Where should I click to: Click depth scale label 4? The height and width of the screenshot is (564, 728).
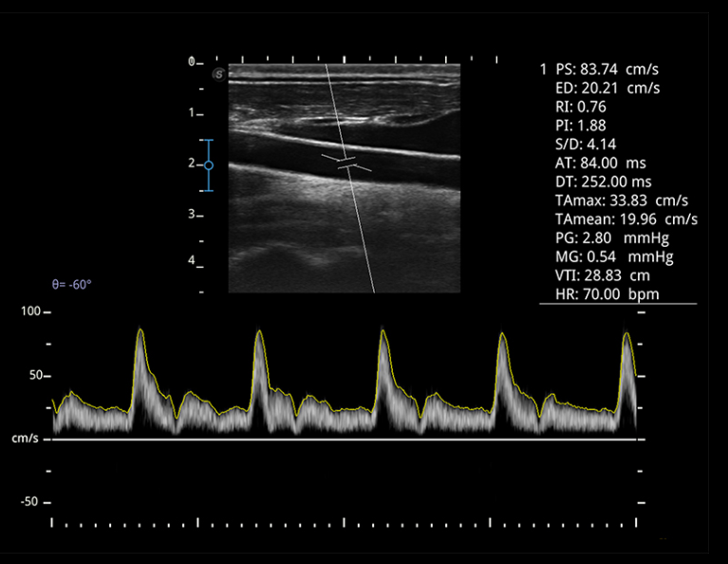[192, 260]
